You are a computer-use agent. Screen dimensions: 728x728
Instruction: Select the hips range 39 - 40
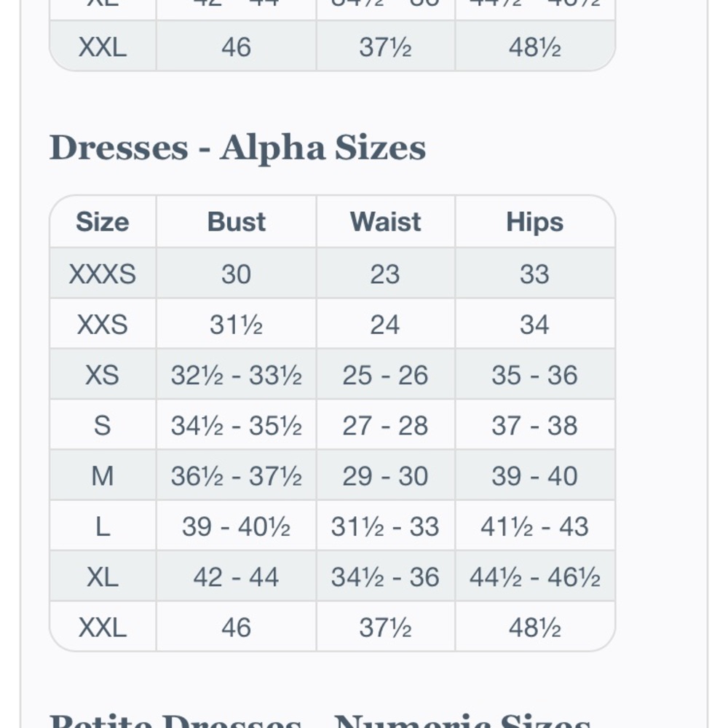[x=535, y=476]
